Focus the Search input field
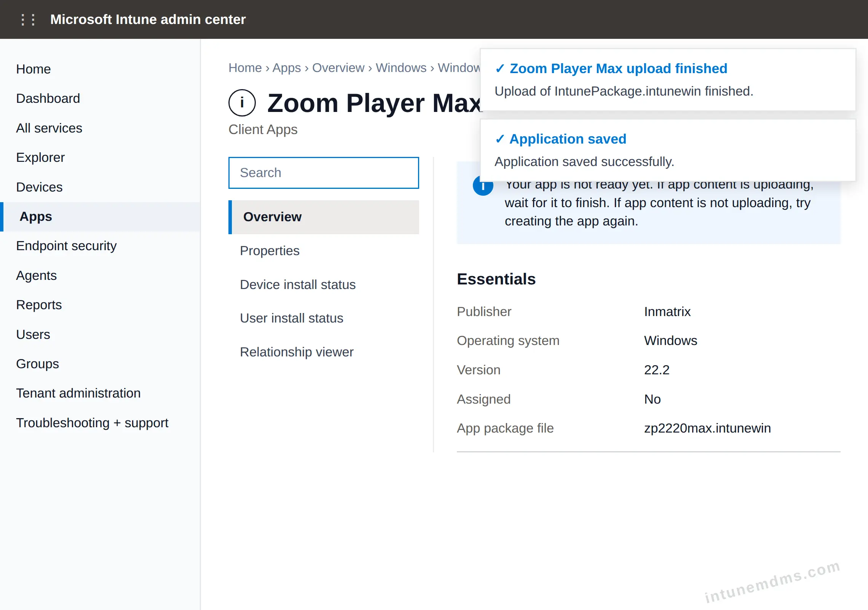868x610 pixels. (x=324, y=173)
